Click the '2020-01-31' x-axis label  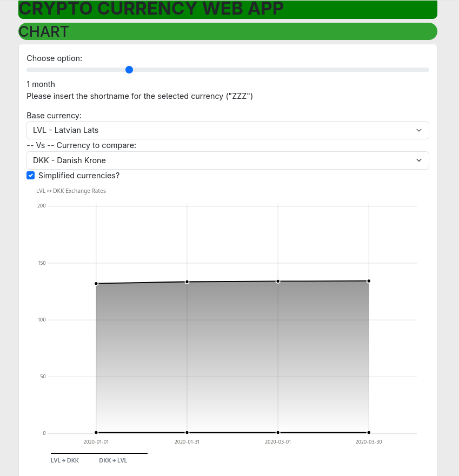[187, 442]
